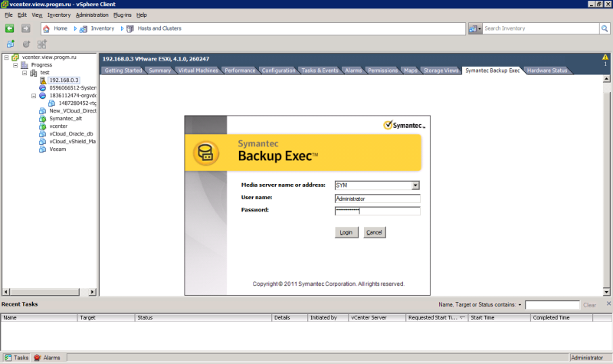The width and height of the screenshot is (613, 364).
Task: Open the File menu
Action: tap(8, 15)
